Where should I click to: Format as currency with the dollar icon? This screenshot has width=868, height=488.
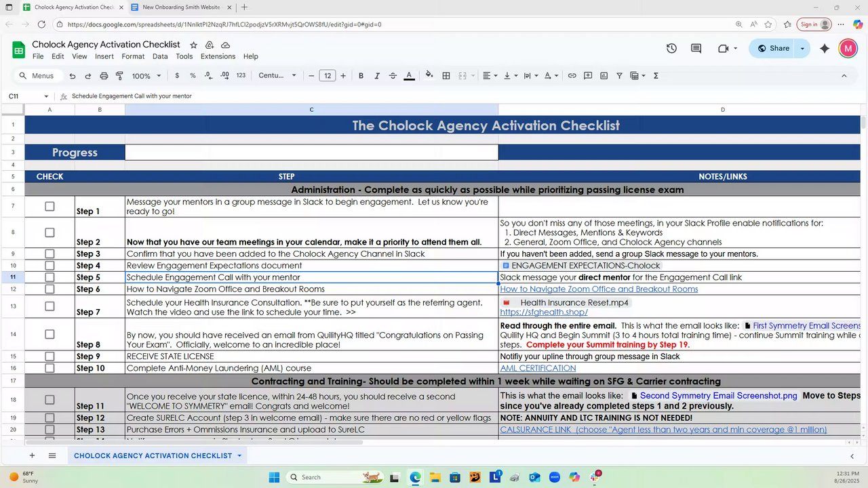(x=177, y=76)
